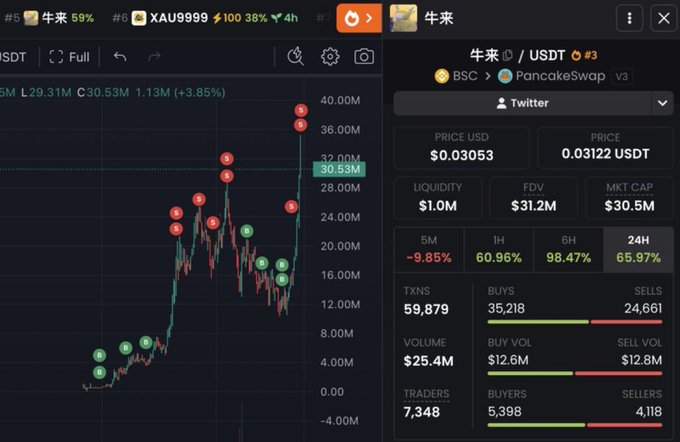The width and height of the screenshot is (680, 442).
Task: Open chart settings gear
Action: 330,57
